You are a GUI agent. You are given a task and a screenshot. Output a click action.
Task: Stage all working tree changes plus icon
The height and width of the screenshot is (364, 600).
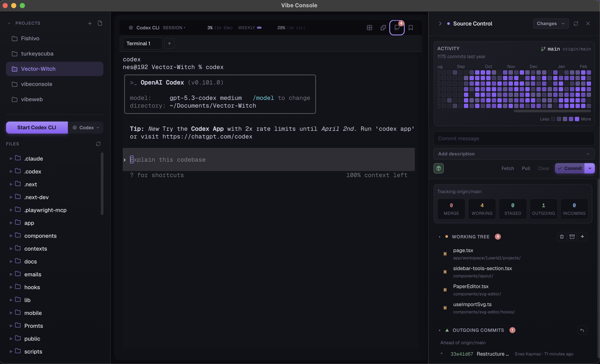[582, 236]
